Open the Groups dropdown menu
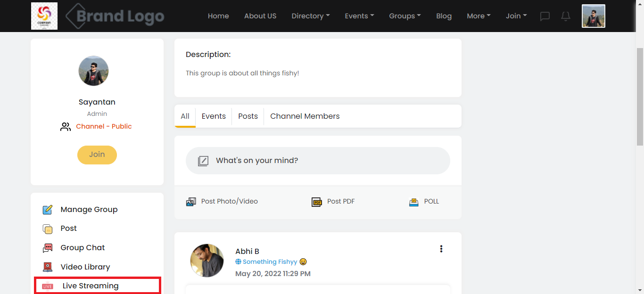The image size is (644, 294). [405, 16]
